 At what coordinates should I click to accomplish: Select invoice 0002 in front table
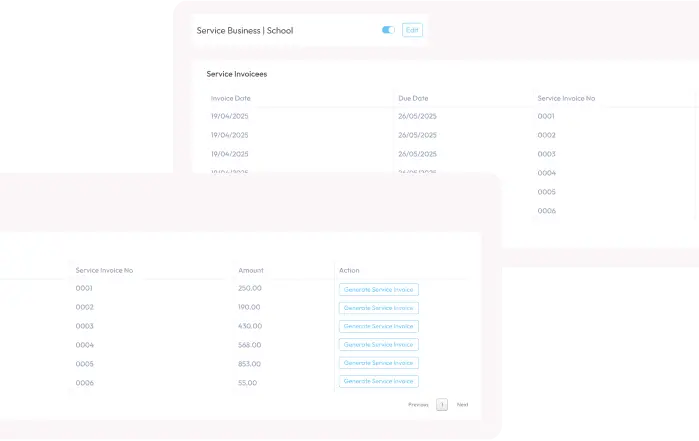point(84,307)
